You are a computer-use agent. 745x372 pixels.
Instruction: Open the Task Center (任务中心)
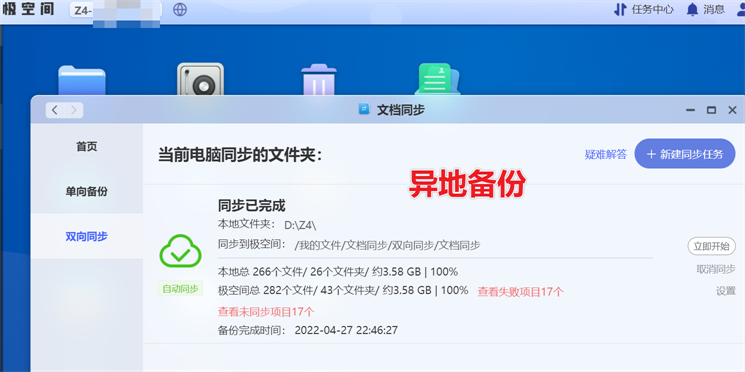(644, 10)
